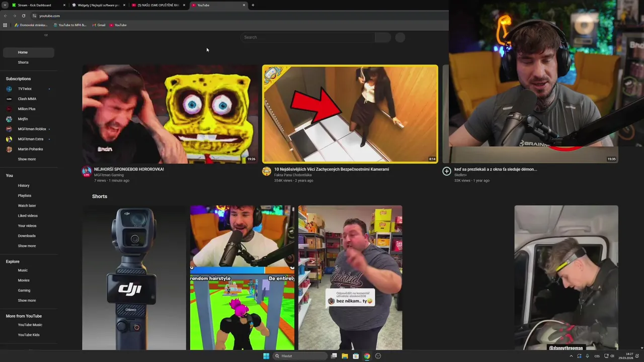Close the Stream - Kick Dashboard tab

pos(64,5)
